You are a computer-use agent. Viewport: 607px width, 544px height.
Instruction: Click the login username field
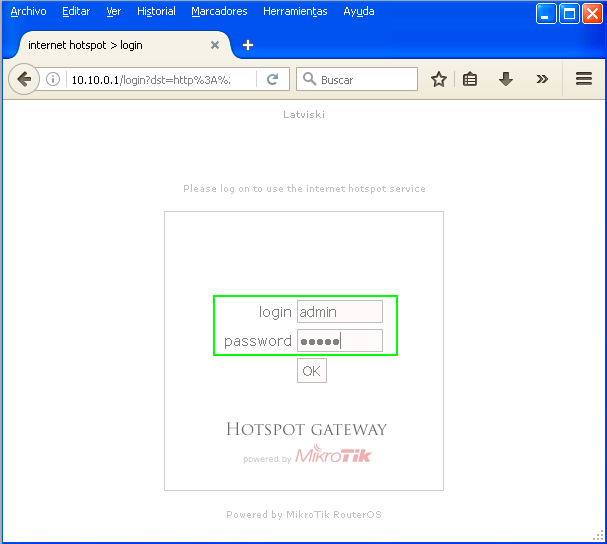point(340,312)
